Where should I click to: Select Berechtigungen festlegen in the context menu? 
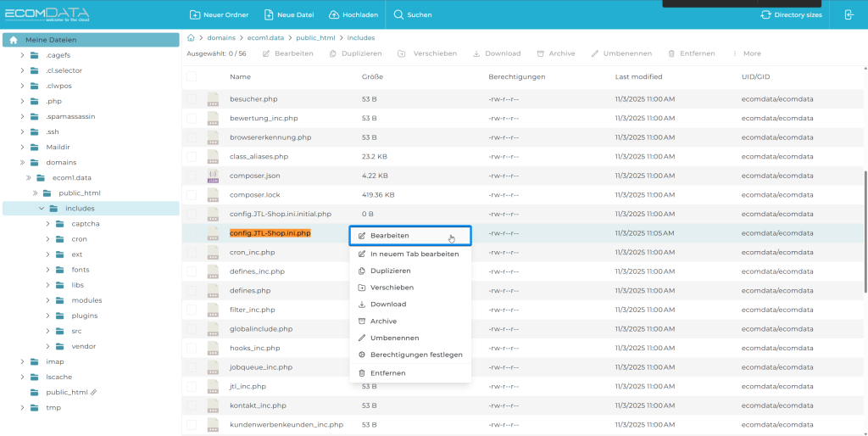click(x=415, y=355)
